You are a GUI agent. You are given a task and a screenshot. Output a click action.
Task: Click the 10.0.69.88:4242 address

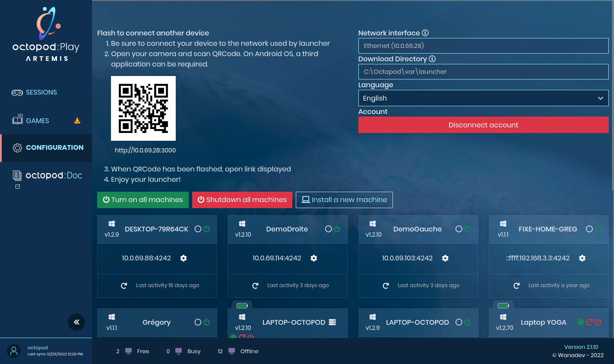click(x=146, y=258)
